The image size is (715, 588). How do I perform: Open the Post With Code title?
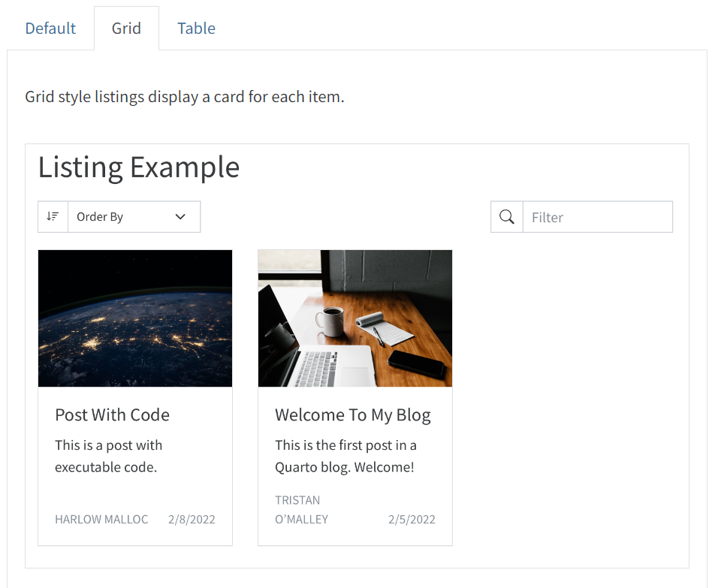click(113, 415)
